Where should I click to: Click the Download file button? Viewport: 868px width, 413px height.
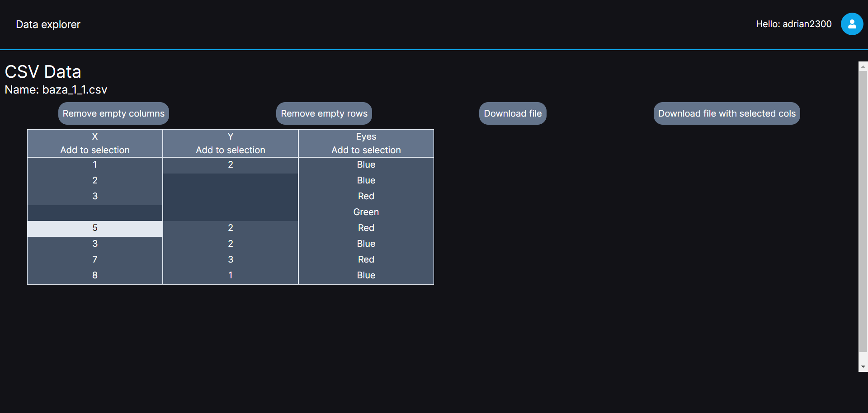click(513, 113)
